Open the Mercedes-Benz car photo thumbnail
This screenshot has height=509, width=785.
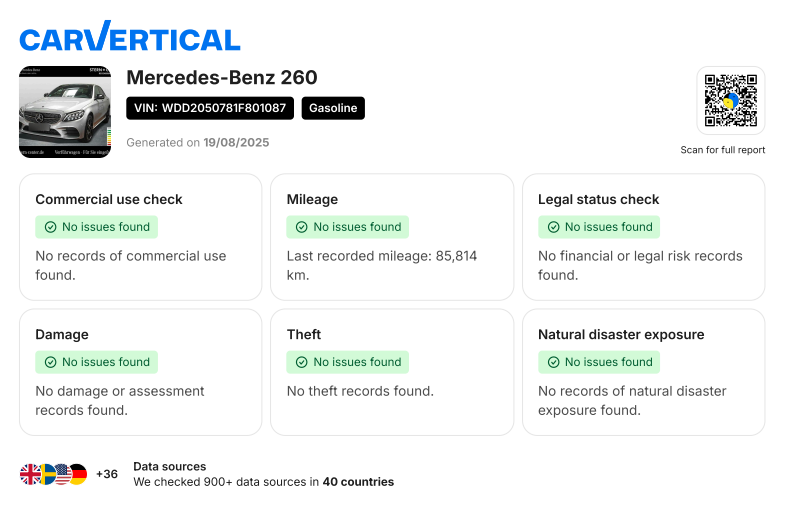65,112
